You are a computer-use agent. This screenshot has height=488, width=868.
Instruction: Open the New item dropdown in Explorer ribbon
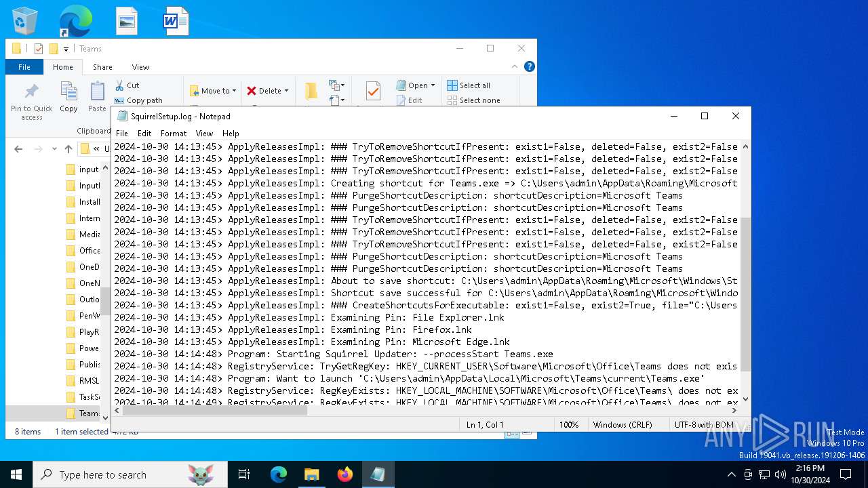coord(337,85)
